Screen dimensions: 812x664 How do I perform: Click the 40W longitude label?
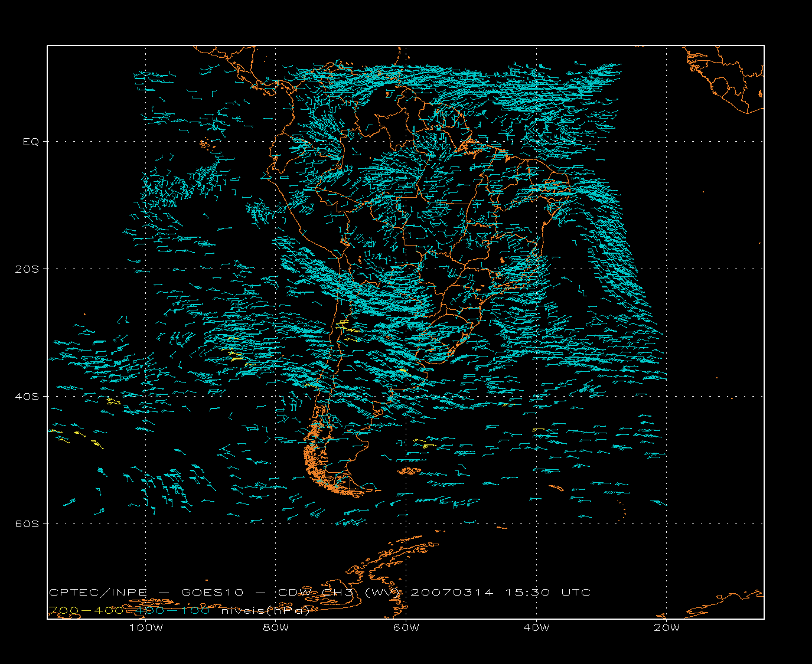click(x=537, y=627)
